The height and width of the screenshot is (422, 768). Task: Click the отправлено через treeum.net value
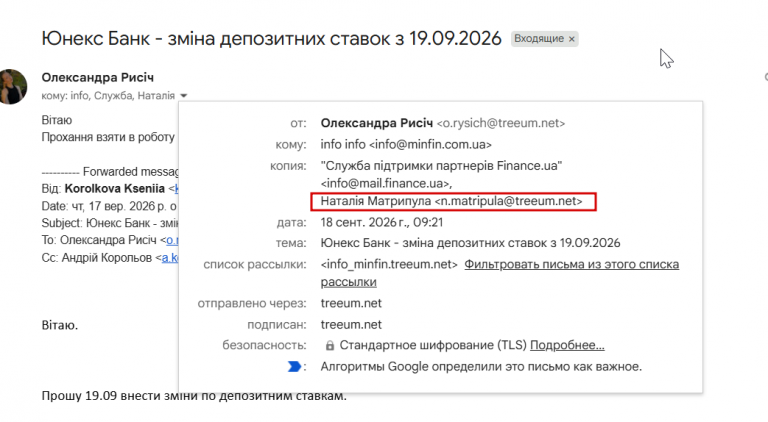point(351,304)
